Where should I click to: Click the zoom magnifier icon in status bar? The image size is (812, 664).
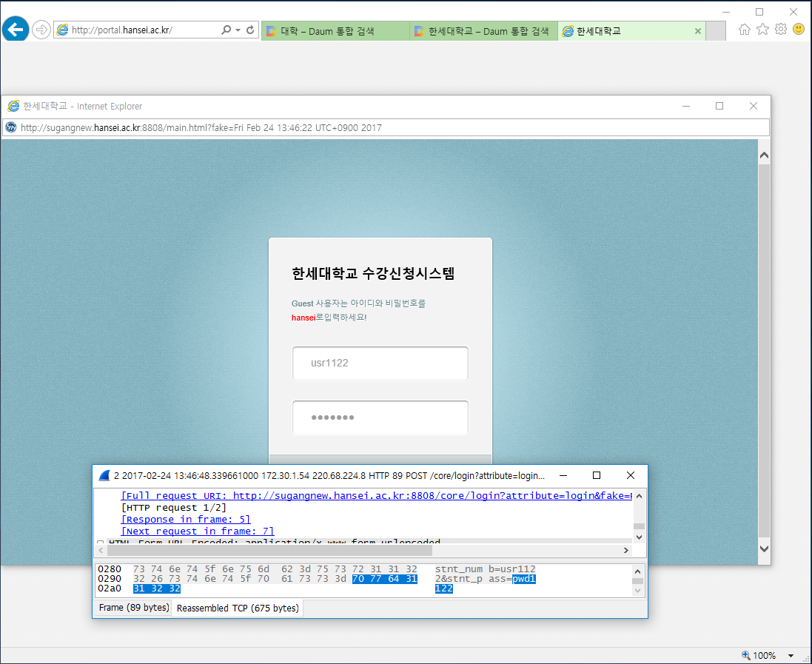pyautogui.click(x=746, y=655)
